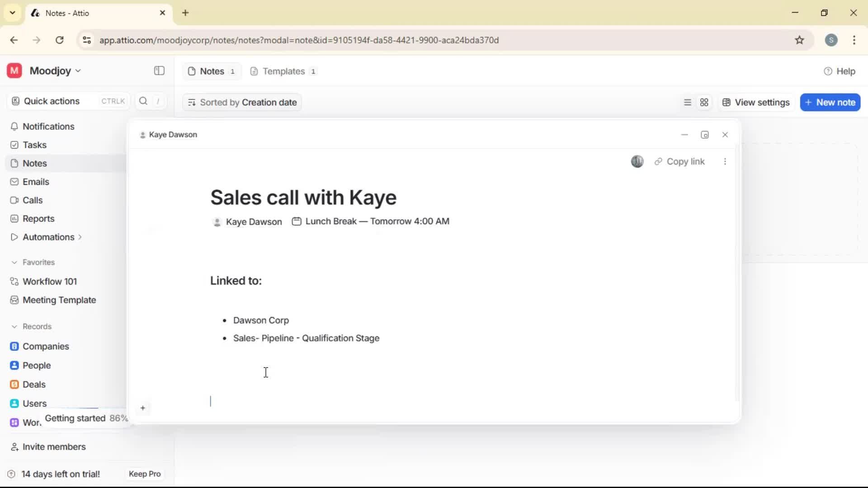The image size is (868, 488).
Task: Open Notifications in the sidebar
Action: pyautogui.click(x=48, y=127)
